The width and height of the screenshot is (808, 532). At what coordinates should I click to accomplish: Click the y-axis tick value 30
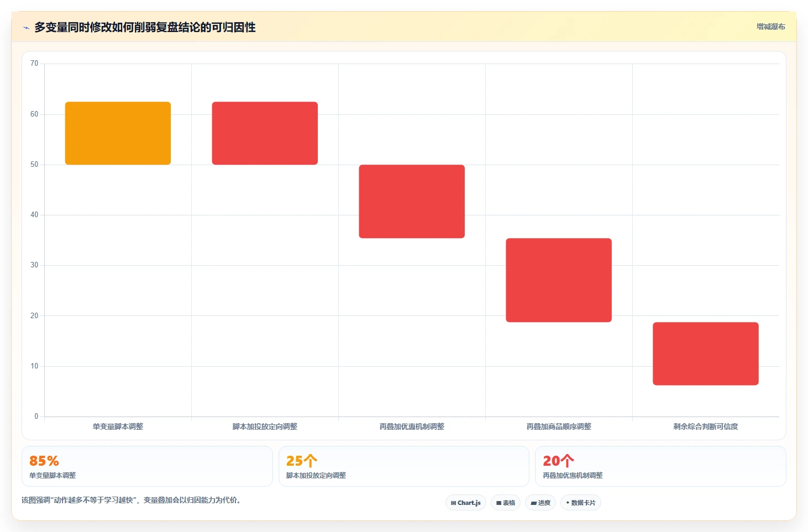[34, 265]
